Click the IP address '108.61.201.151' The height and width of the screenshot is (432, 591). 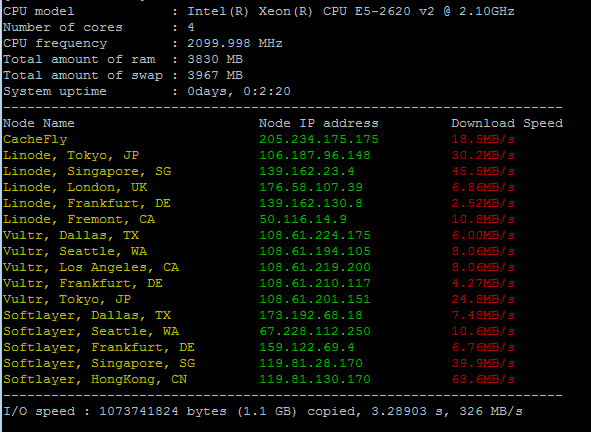pos(315,300)
